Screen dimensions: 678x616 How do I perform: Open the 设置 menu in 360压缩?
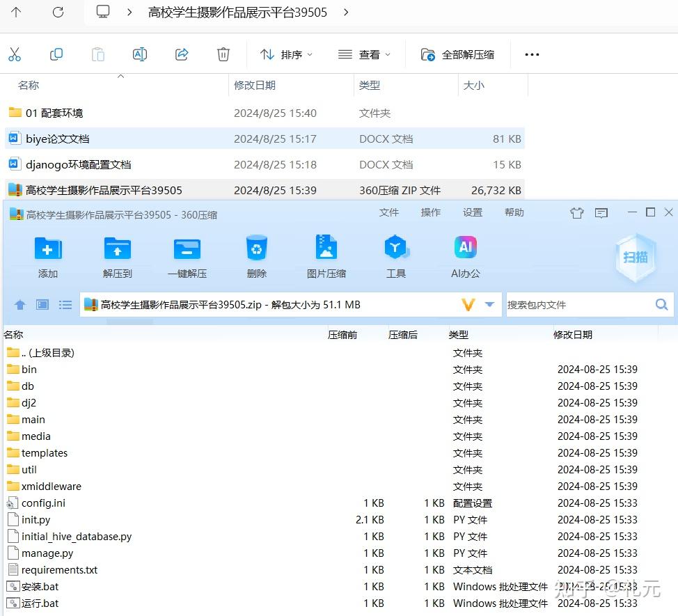tap(473, 213)
